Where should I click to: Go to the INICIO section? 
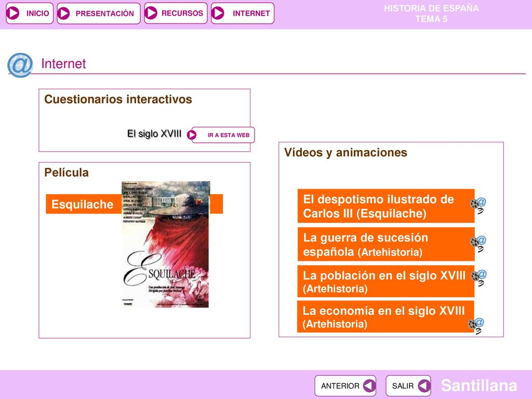coord(30,13)
